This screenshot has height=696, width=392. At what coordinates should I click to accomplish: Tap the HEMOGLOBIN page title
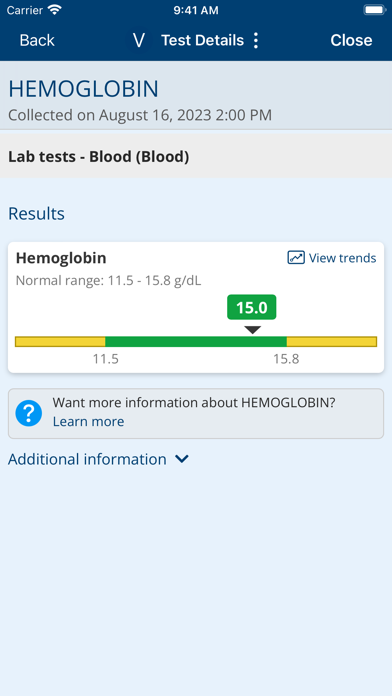(x=83, y=89)
